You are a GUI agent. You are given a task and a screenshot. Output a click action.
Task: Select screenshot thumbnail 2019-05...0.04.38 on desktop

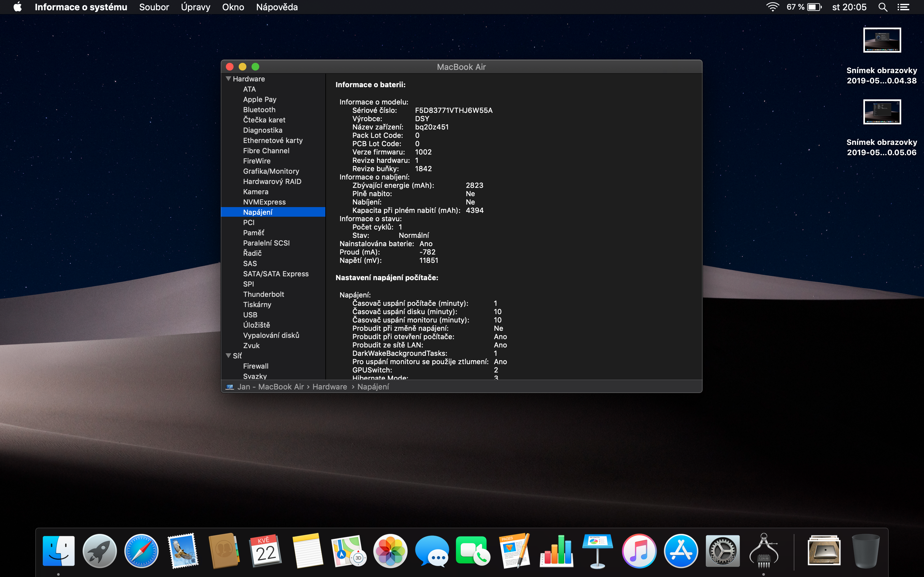882,40
